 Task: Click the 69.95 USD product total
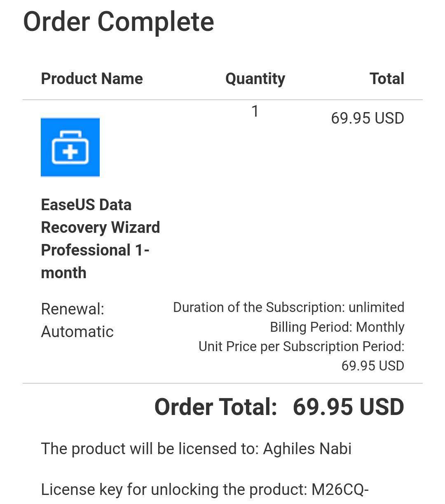tap(367, 118)
